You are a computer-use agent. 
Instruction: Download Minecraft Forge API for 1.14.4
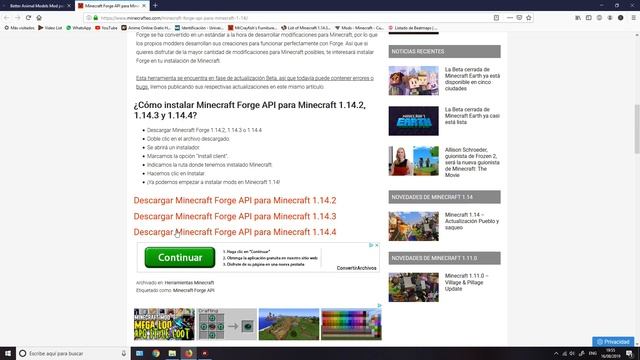tap(235, 232)
